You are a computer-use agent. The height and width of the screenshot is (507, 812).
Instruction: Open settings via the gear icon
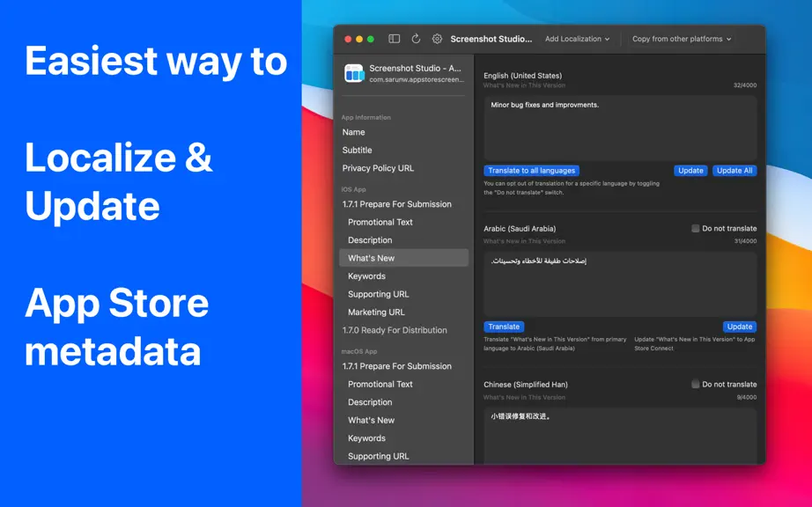point(437,39)
